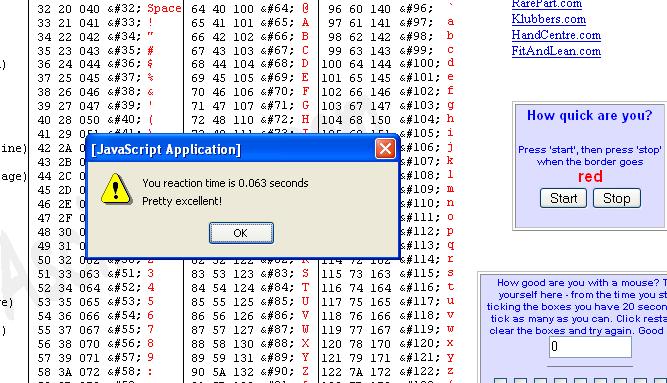Open the RarePart.com link
The height and width of the screenshot is (383, 667).
pyautogui.click(x=547, y=4)
